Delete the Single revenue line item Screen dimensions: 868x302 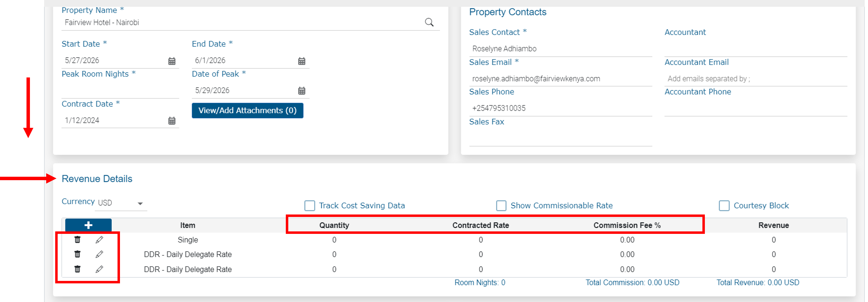pyautogui.click(x=77, y=240)
